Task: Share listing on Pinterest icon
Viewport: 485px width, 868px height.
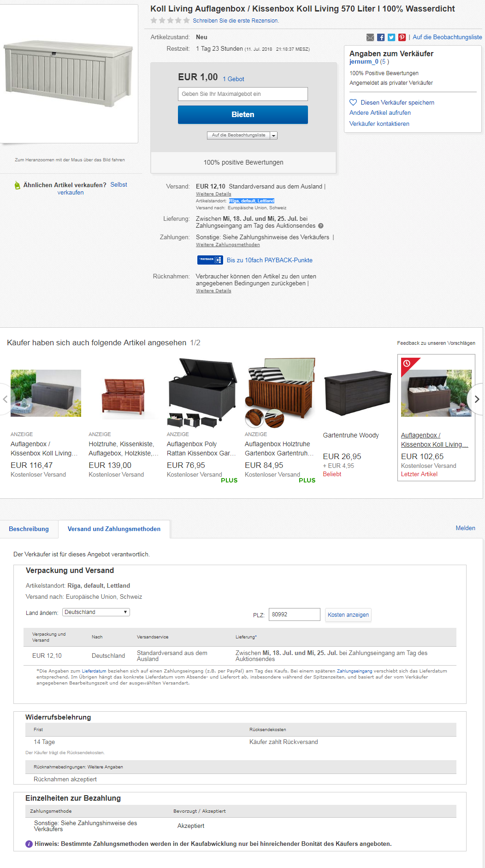Action: pos(402,37)
